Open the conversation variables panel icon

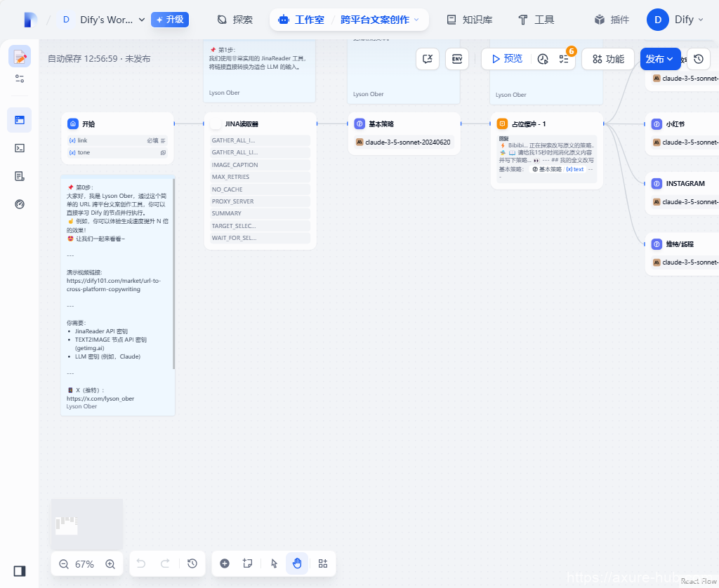pos(428,59)
